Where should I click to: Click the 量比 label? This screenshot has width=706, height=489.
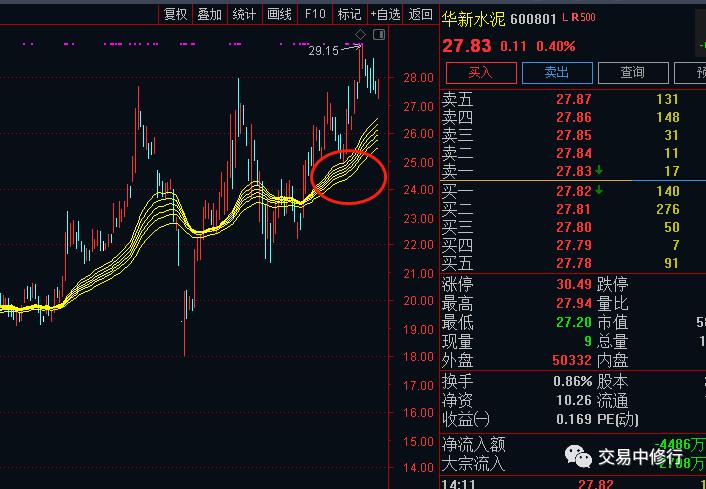[612, 303]
